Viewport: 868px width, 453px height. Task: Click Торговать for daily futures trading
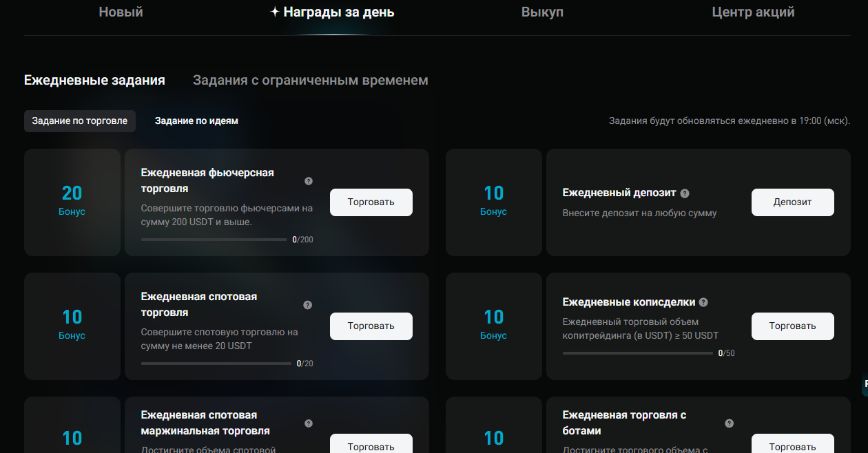[x=371, y=202]
